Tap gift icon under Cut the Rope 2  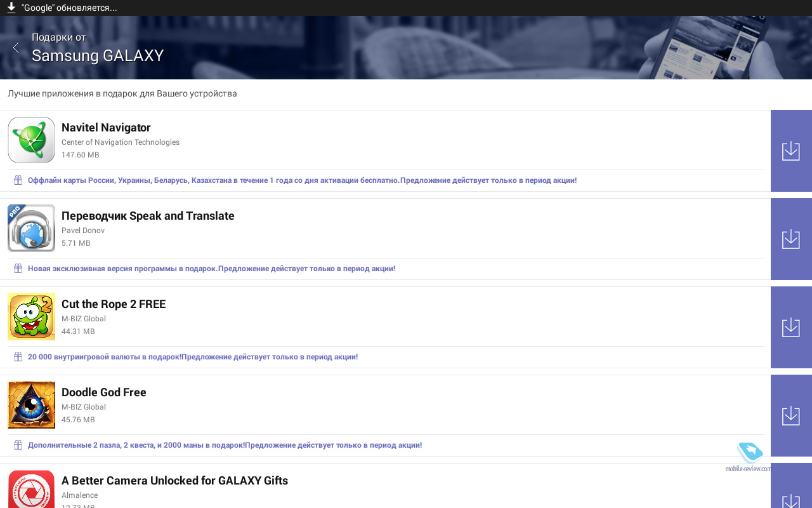click(18, 357)
